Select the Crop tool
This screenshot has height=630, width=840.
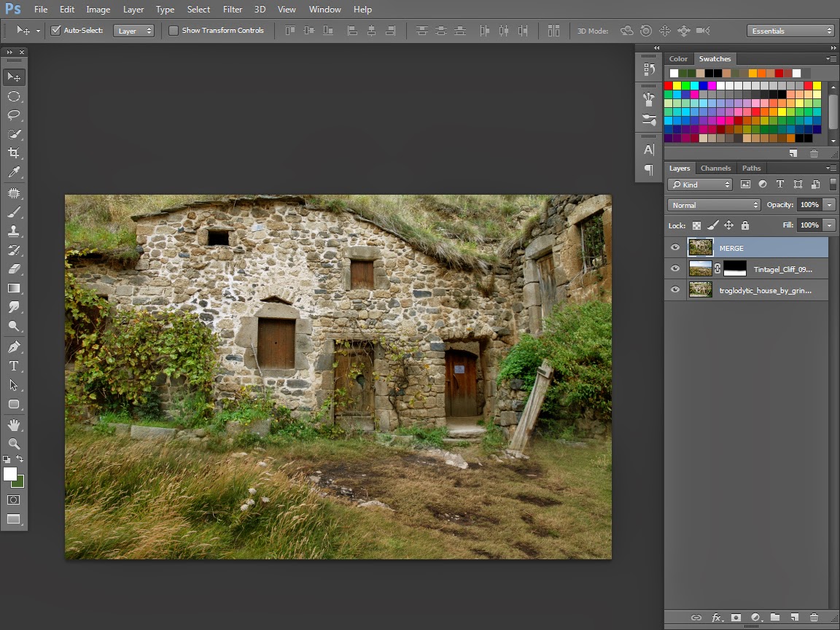(x=14, y=152)
